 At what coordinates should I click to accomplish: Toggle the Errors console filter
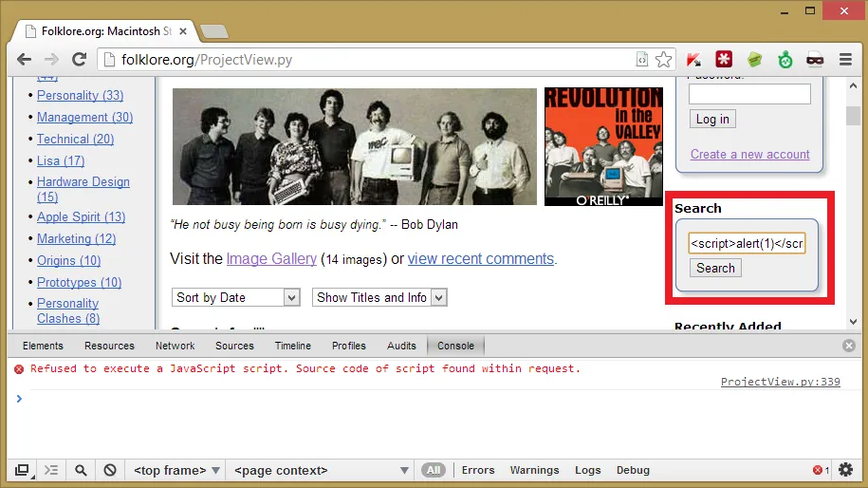pyautogui.click(x=478, y=470)
